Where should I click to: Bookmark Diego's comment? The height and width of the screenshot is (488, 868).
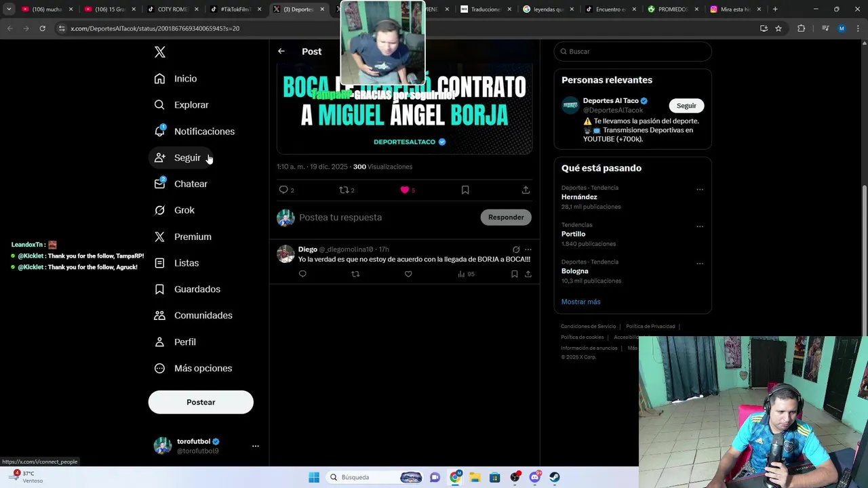515,274
